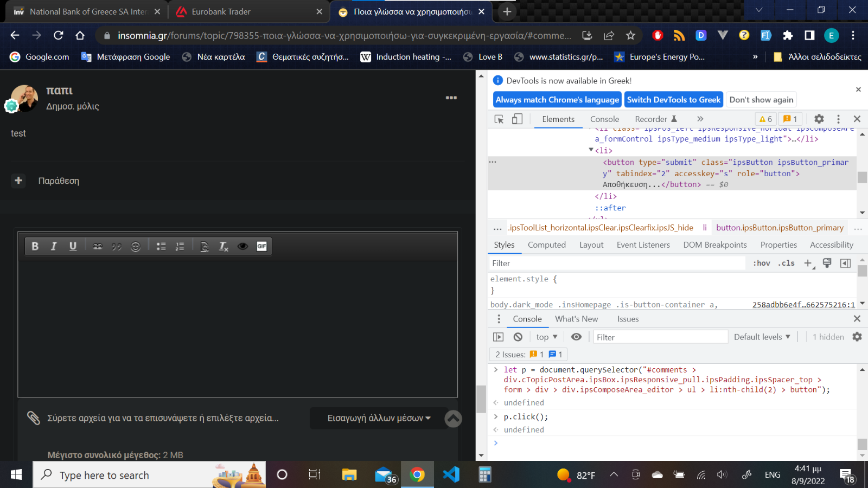868x488 pixels.
Task: Switch to the Elements tab in DevTools
Action: click(558, 119)
